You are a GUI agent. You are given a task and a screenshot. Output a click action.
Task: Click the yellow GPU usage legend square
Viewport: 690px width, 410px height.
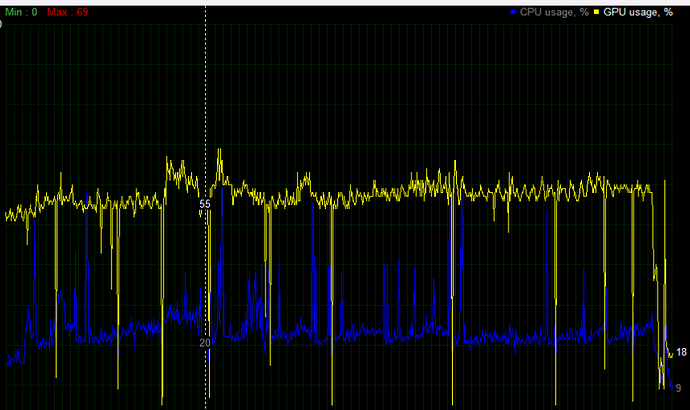pyautogui.click(x=596, y=12)
